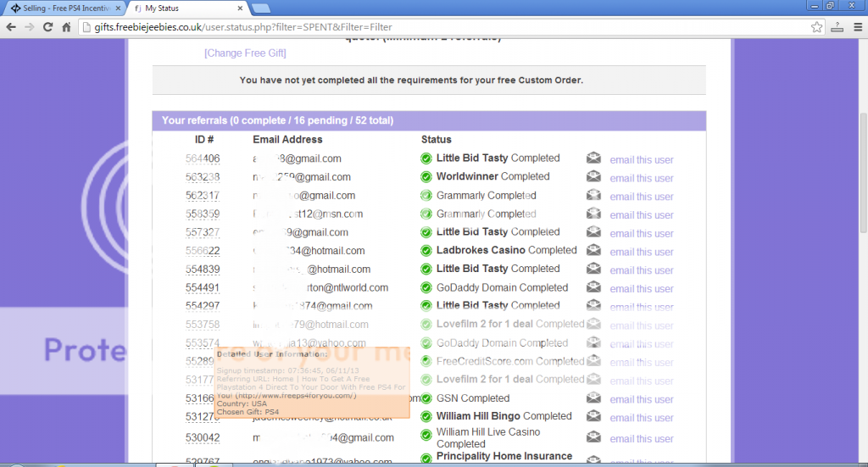Email this user for referral 554491
Screen dimensions: 868x467
[642, 289]
